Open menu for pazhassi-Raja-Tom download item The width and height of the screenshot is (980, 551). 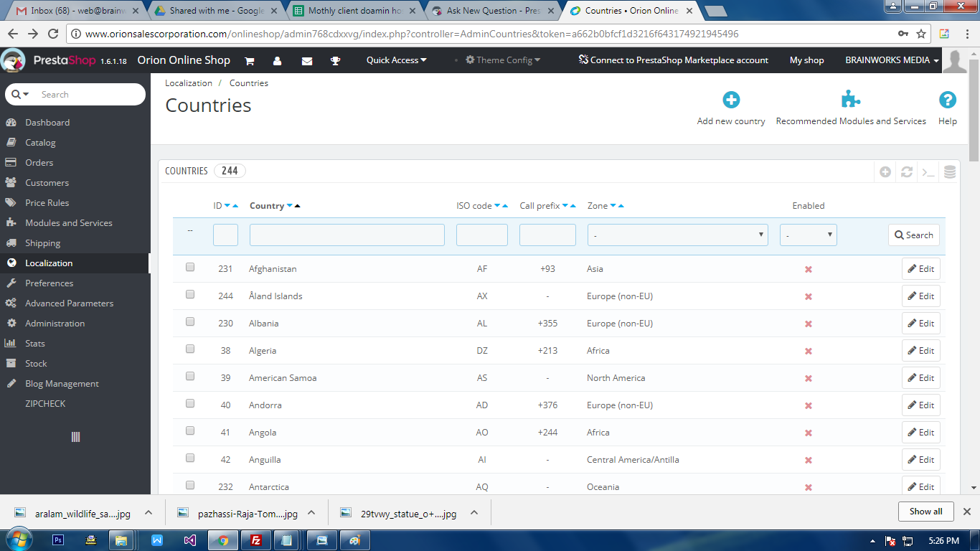(x=311, y=513)
